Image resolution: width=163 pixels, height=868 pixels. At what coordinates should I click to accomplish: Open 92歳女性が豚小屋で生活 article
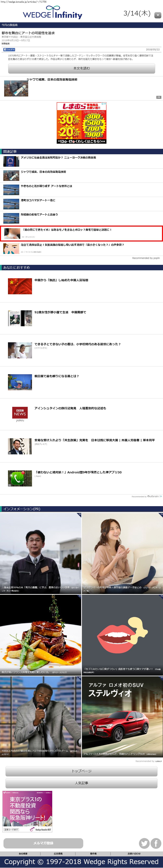point(60,312)
